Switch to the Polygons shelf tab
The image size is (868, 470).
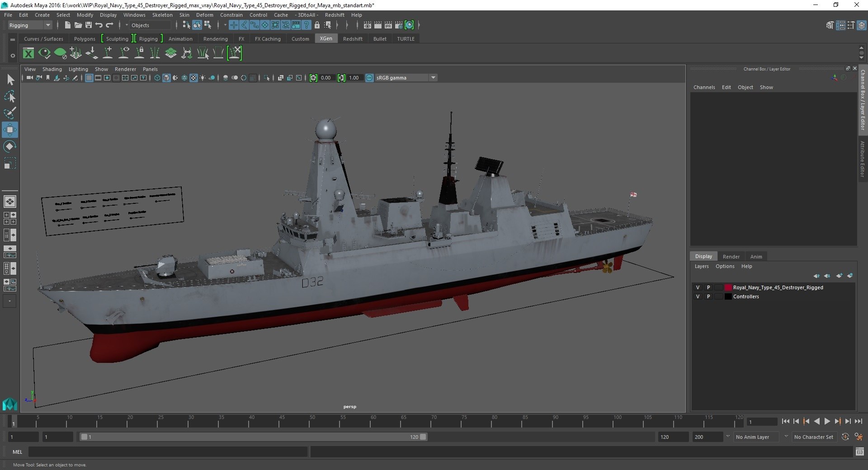coord(85,39)
